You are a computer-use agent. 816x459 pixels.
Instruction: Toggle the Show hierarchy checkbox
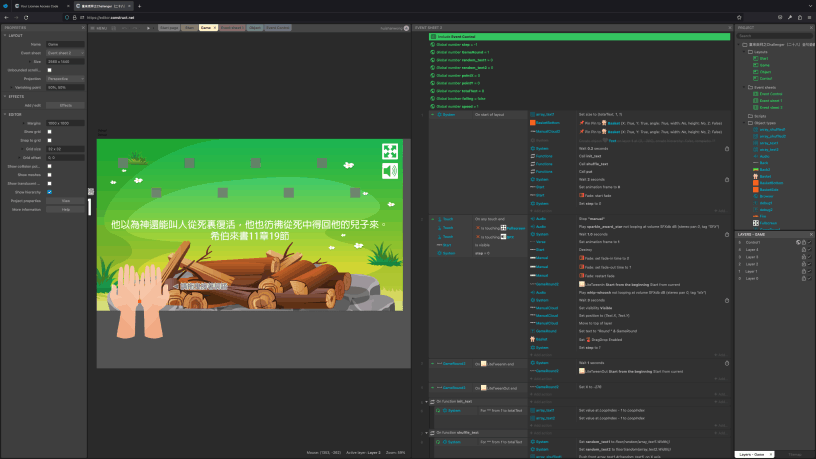[50, 191]
